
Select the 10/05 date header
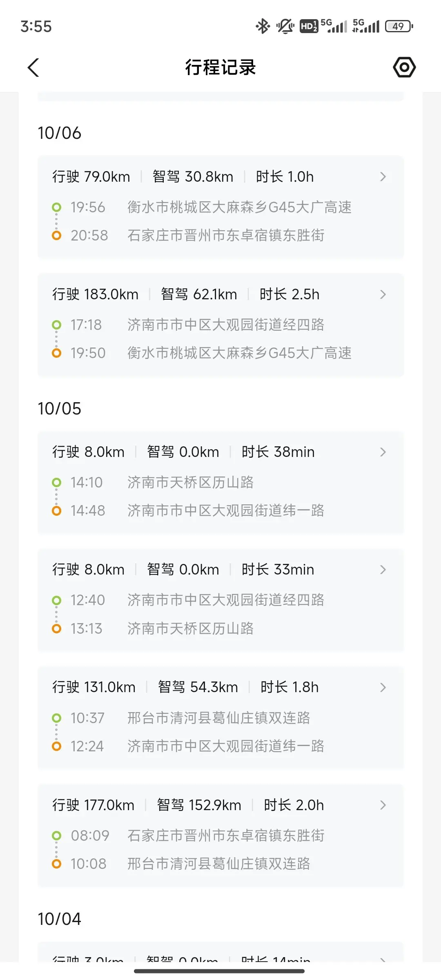[x=60, y=409]
